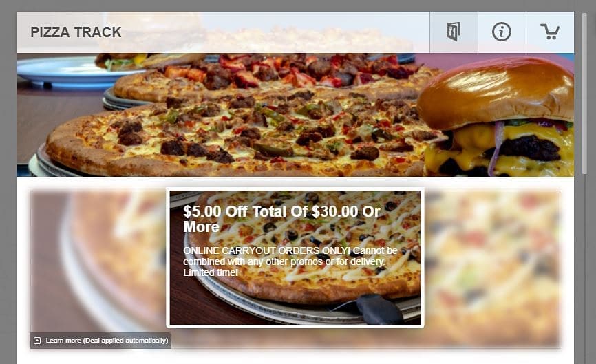Click the blurred pizza panel left of the deal
The height and width of the screenshot is (364, 596).
(x=98, y=262)
